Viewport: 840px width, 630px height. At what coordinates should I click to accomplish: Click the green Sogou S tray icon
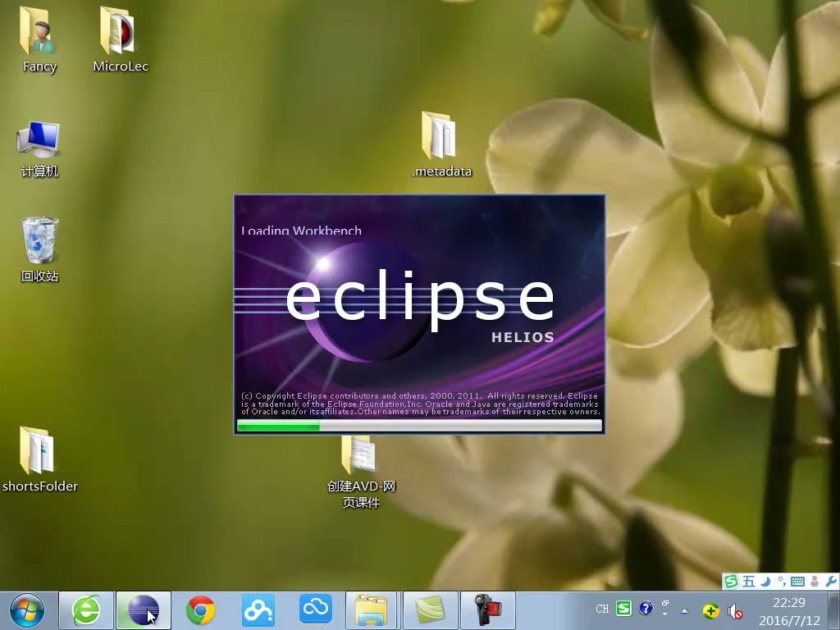pos(623,609)
